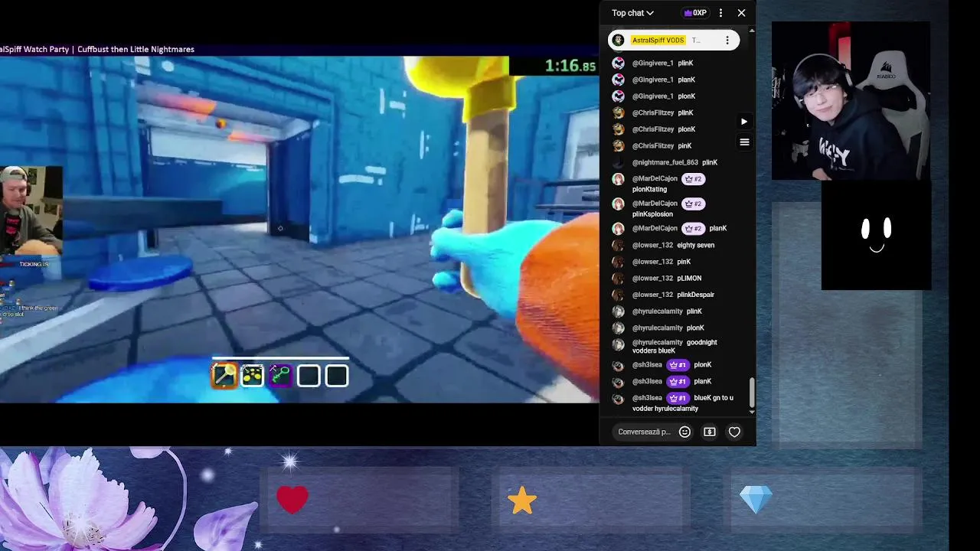Screen dimensions: 980x551
Task: Click the blue diamond overlay icon
Action: click(x=756, y=500)
